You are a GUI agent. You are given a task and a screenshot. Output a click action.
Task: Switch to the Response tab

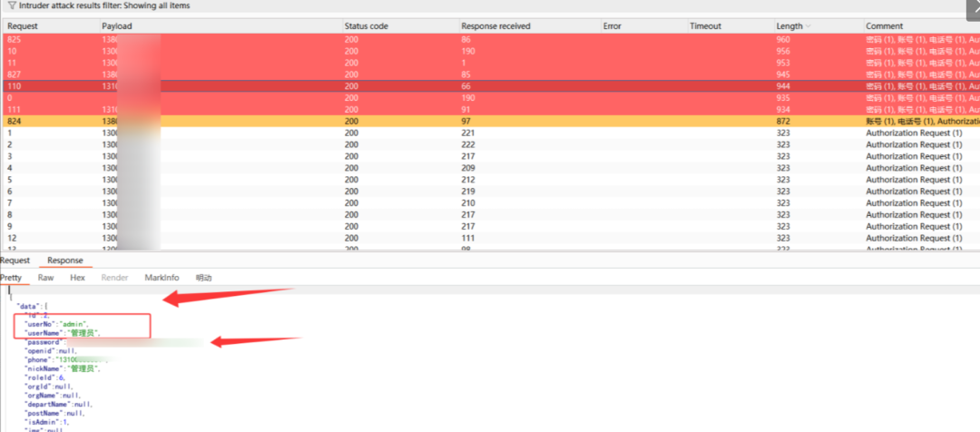click(x=65, y=260)
